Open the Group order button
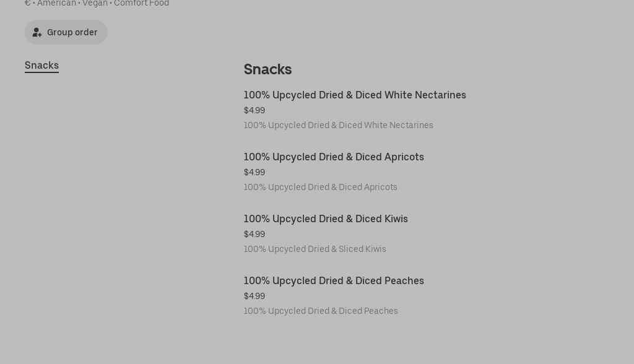 click(66, 32)
